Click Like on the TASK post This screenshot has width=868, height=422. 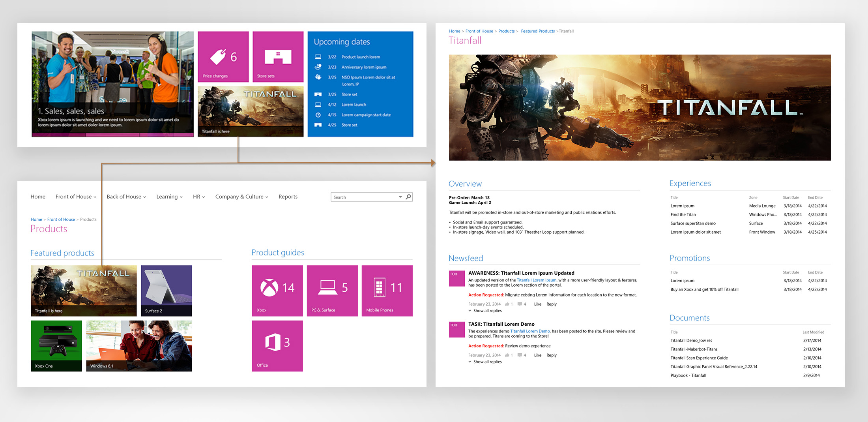click(x=538, y=355)
